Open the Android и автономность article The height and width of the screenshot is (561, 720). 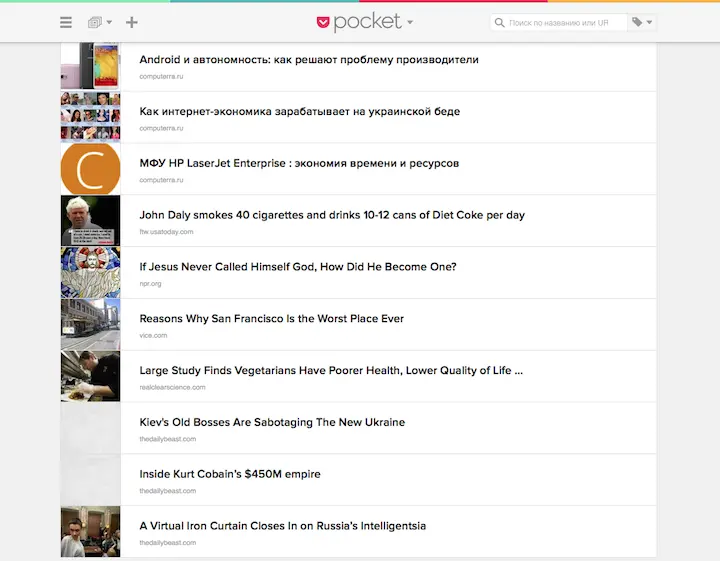(x=308, y=60)
